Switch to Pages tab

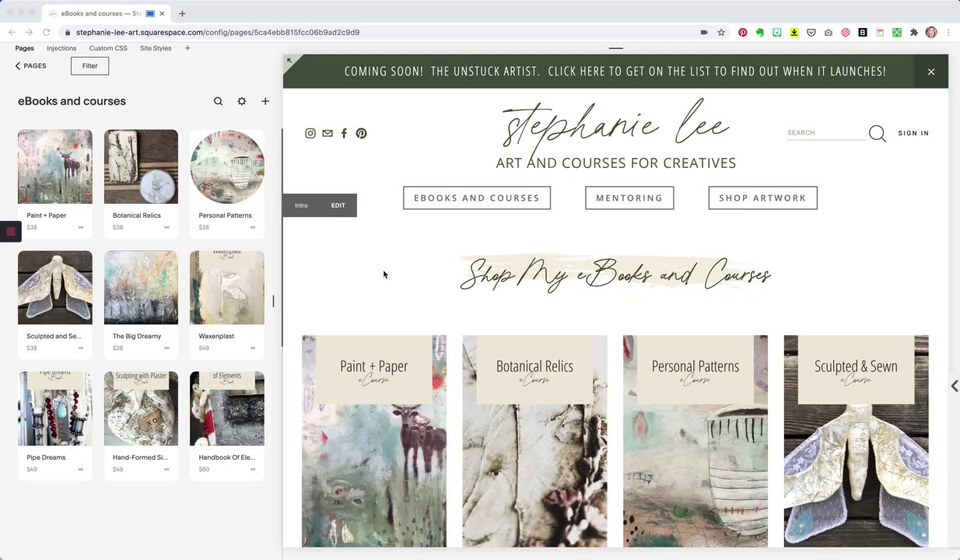pos(25,48)
